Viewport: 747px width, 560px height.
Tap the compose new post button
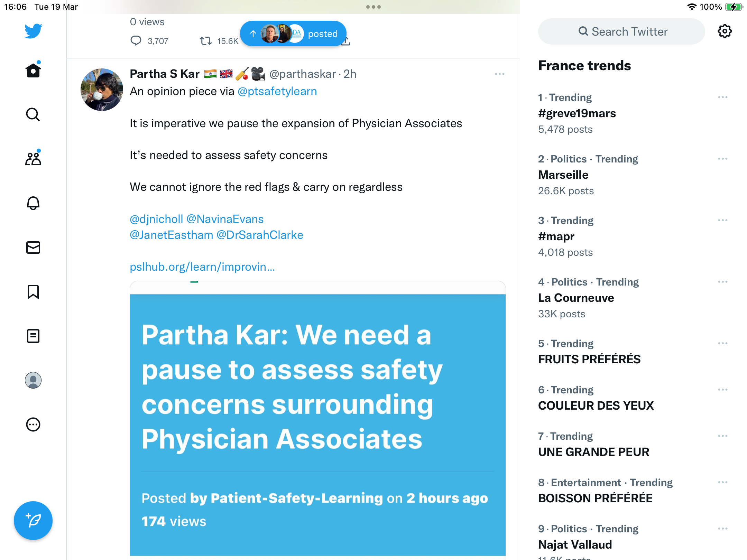(33, 521)
